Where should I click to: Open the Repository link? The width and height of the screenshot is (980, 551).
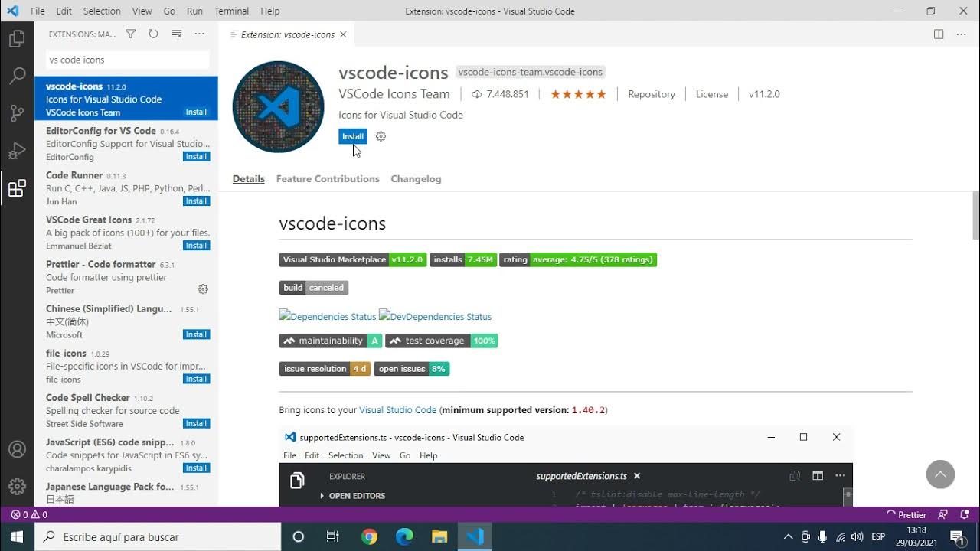[x=652, y=94]
